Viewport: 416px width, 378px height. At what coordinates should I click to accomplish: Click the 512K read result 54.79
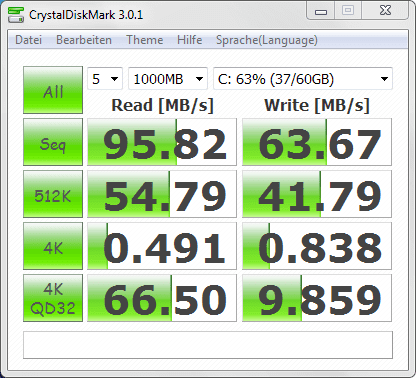coord(162,194)
